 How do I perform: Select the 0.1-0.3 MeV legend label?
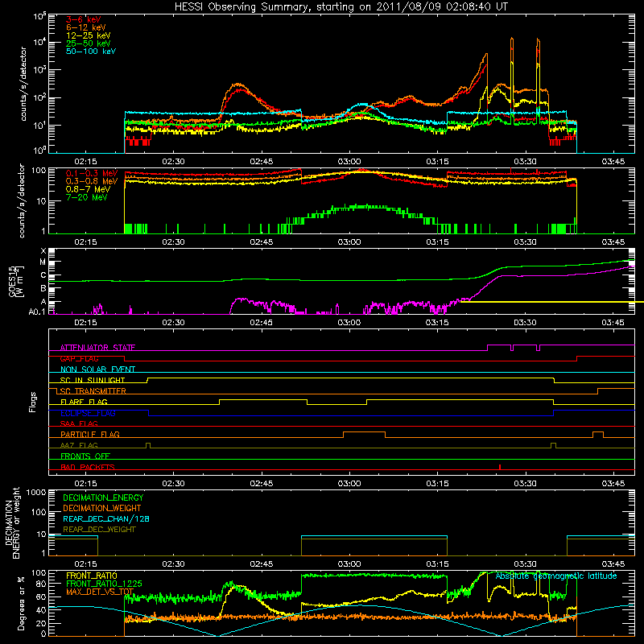[92, 173]
